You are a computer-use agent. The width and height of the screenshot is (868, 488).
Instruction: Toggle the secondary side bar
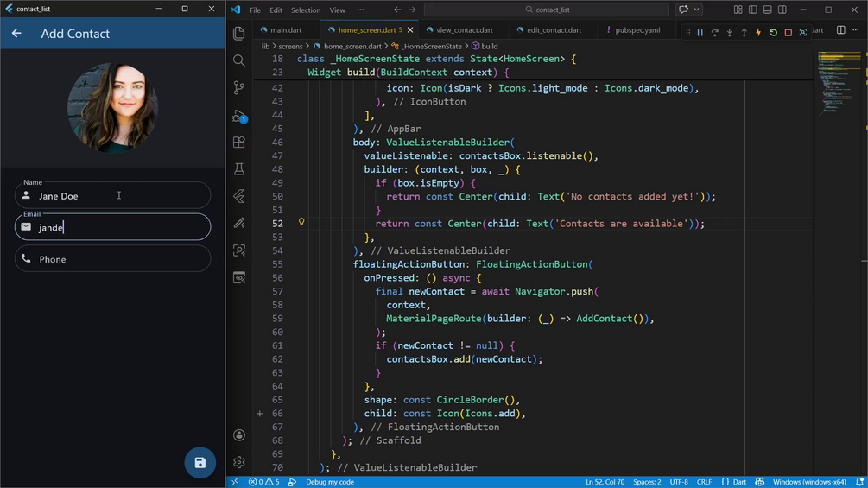782,10
